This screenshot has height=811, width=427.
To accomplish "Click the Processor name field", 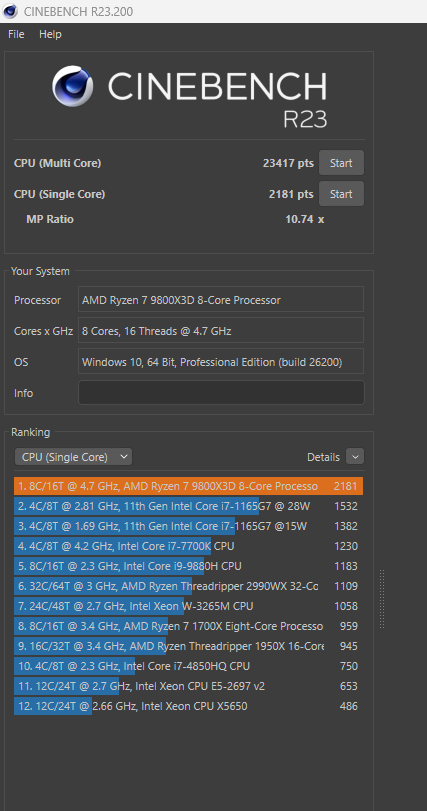I will pos(221,299).
